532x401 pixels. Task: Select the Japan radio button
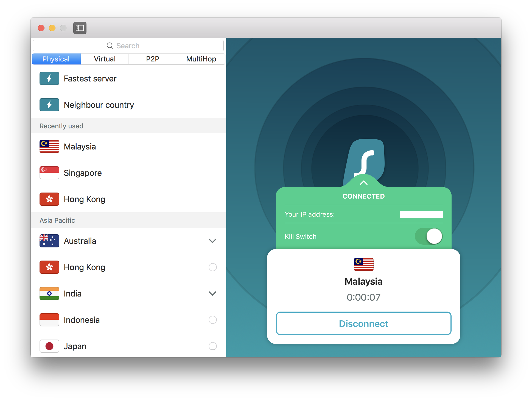click(213, 346)
